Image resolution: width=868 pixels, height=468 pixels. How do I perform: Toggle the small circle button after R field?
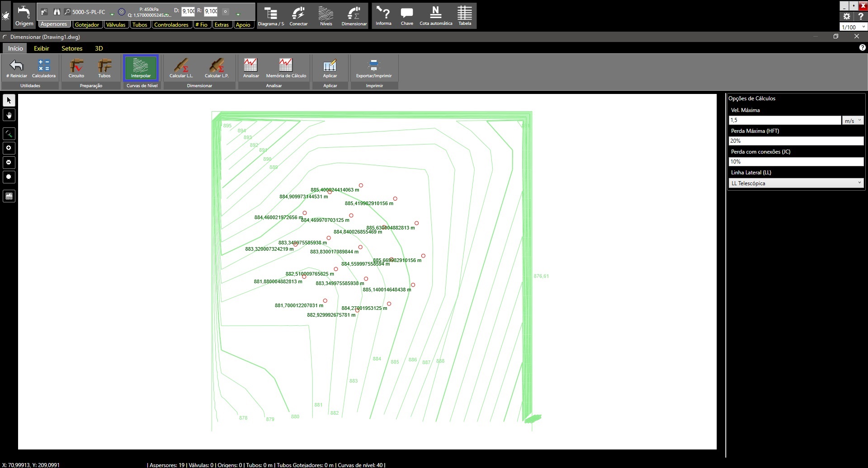click(x=226, y=12)
